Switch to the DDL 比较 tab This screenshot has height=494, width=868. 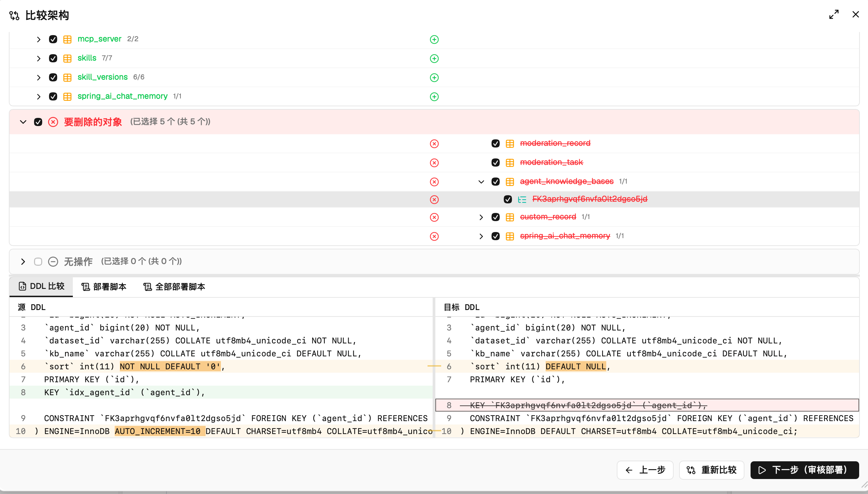(x=41, y=287)
